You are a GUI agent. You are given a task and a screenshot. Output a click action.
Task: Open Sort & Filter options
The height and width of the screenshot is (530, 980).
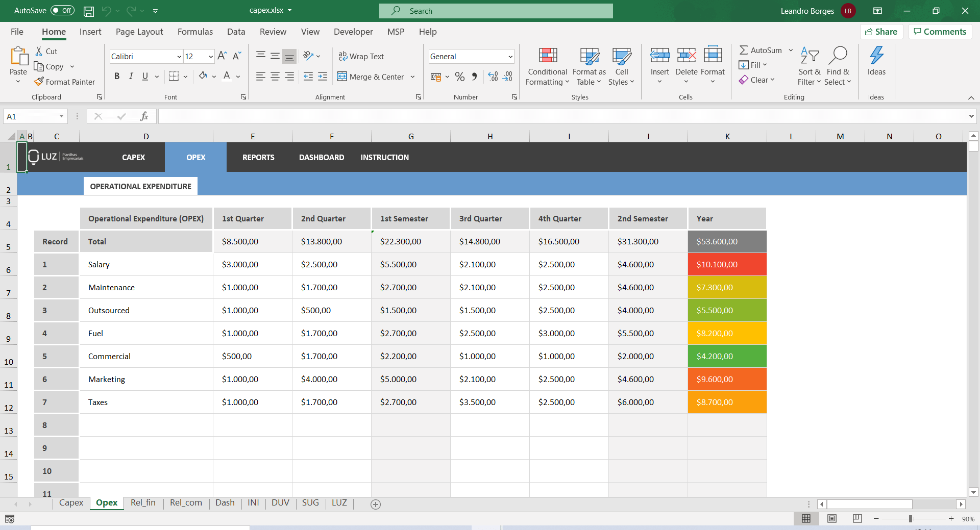point(809,66)
